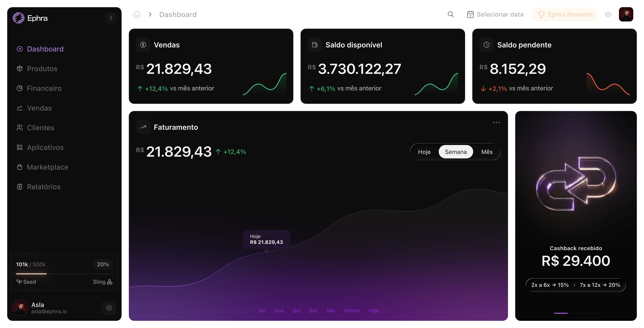Click the 20% progress badge
This screenshot has height=328, width=644.
pyautogui.click(x=103, y=264)
